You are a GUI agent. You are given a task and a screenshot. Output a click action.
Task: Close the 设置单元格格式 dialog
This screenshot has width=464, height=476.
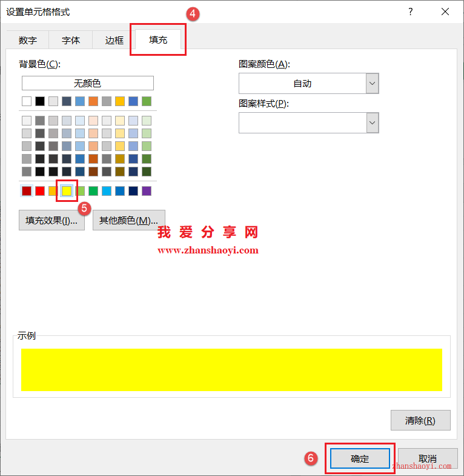coord(445,12)
